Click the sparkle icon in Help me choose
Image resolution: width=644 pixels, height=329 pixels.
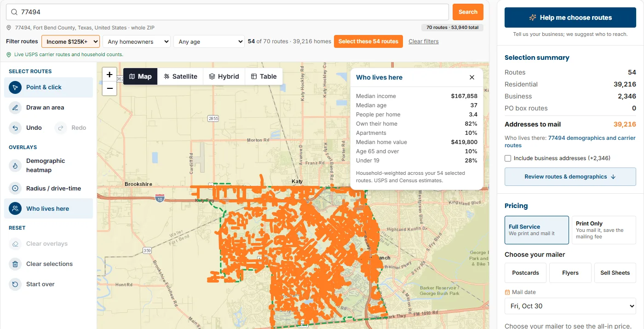click(x=533, y=17)
